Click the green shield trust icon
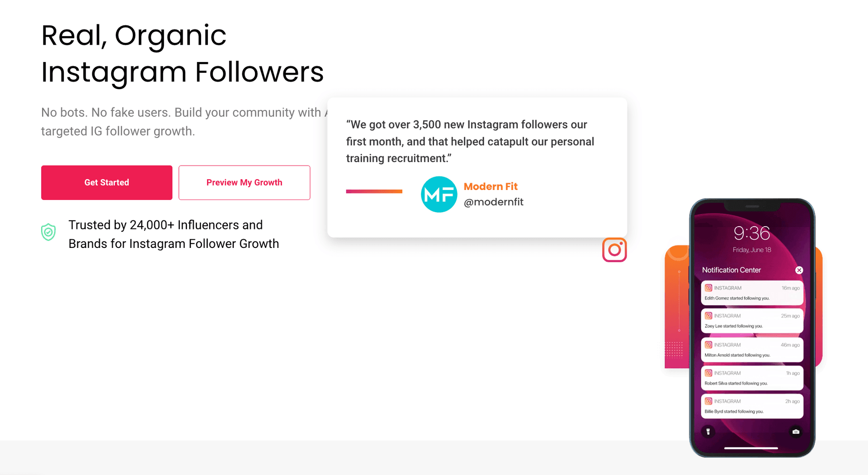Image resolution: width=868 pixels, height=475 pixels. (x=48, y=232)
